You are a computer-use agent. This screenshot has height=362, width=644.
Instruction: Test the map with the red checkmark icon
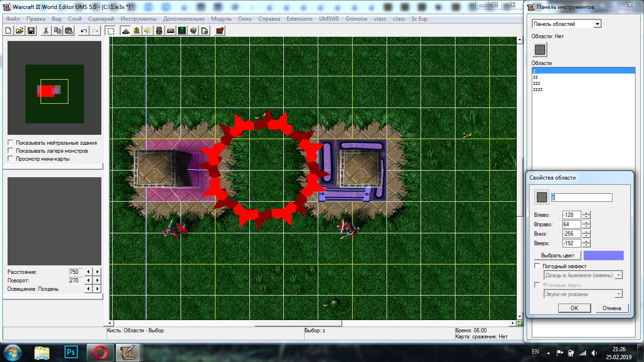220,31
